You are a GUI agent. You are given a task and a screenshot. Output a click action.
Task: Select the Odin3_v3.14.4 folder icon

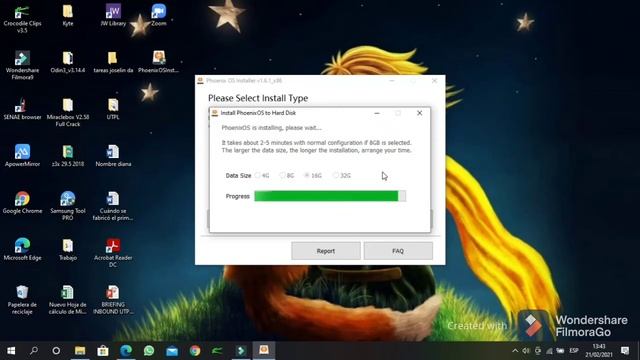[68, 62]
